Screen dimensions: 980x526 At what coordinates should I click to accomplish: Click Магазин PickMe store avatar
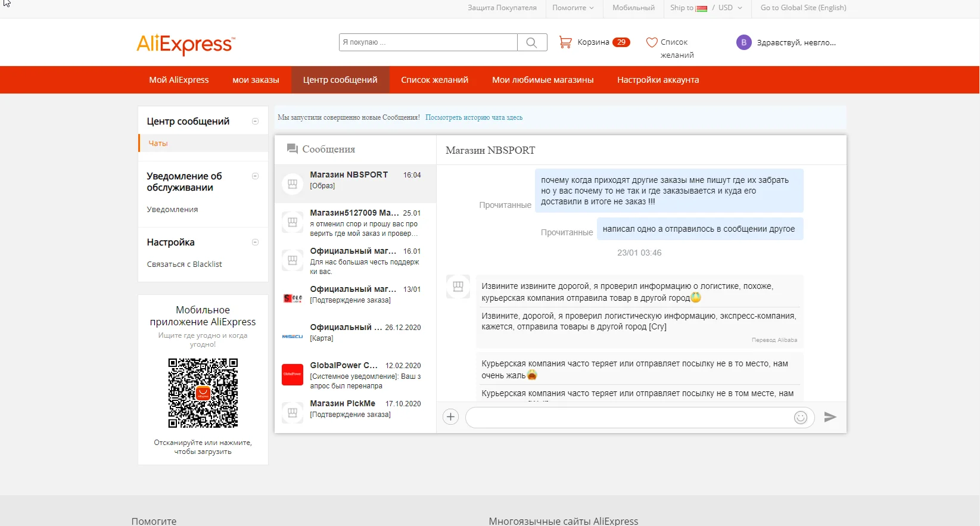(x=293, y=413)
